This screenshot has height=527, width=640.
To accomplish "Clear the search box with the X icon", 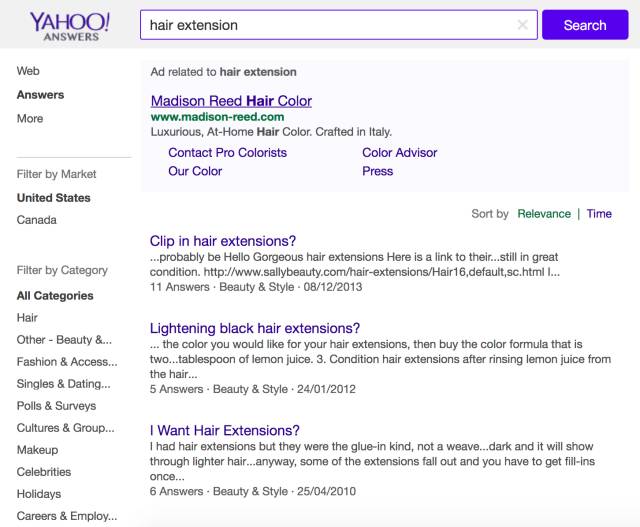I will tap(522, 25).
